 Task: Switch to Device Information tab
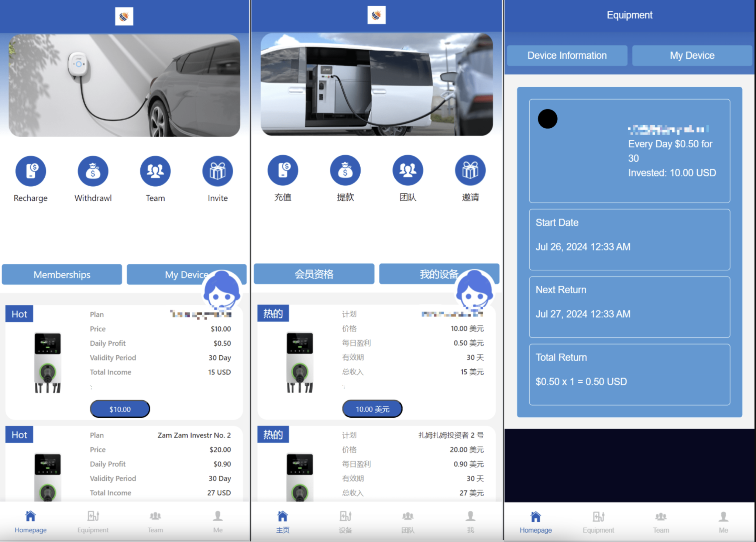coord(567,55)
